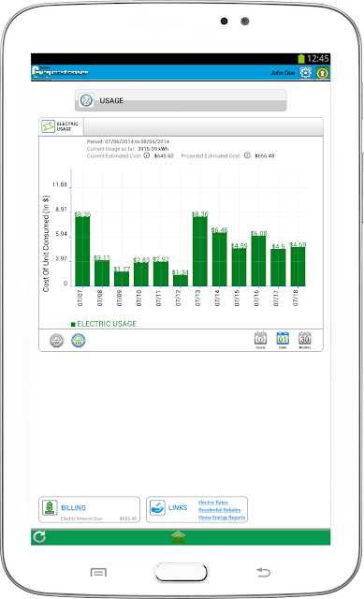The width and height of the screenshot is (364, 599).
Task: Select the 07/13 bar in chart
Action: (x=199, y=252)
